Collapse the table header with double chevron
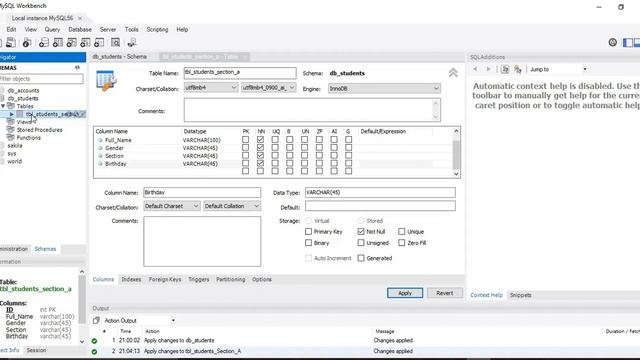The image size is (640, 360). (453, 73)
